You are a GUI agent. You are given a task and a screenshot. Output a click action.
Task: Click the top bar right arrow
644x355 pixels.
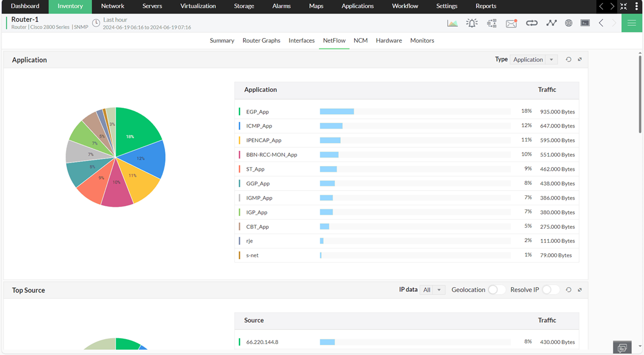pos(612,6)
